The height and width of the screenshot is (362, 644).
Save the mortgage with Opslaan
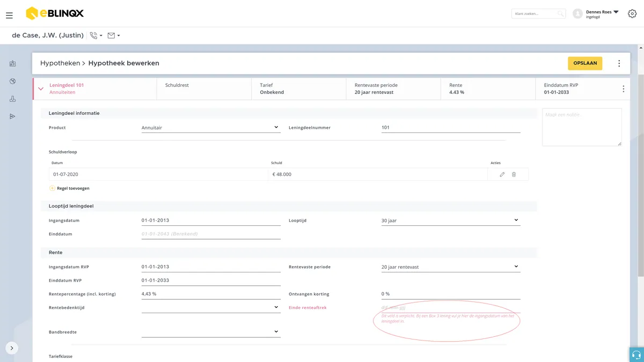[585, 63]
